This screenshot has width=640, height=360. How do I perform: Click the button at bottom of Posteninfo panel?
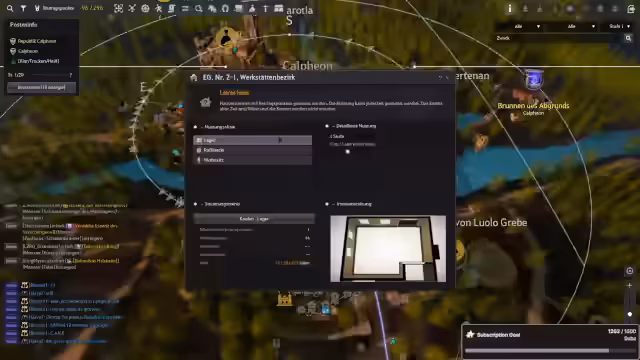click(42, 87)
